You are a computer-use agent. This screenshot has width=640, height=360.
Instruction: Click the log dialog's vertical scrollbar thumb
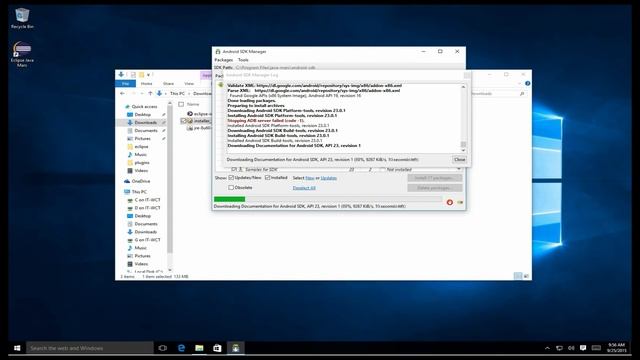[463, 144]
